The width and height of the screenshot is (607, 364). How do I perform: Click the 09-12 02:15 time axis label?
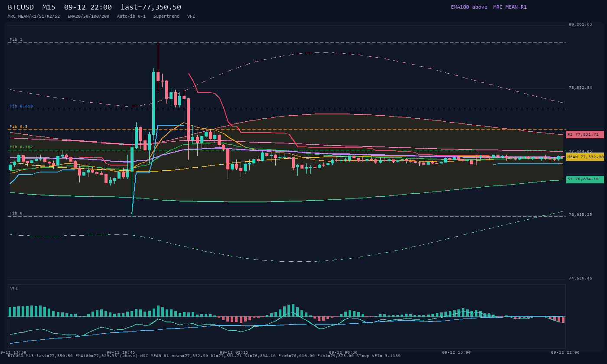[x=234, y=352]
